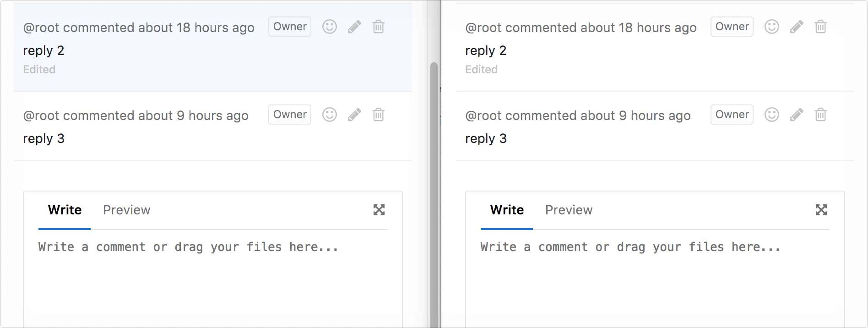Screen dimensions: 868x328
Task: Delete reply 2 comment in right pane
Action: [x=821, y=27]
